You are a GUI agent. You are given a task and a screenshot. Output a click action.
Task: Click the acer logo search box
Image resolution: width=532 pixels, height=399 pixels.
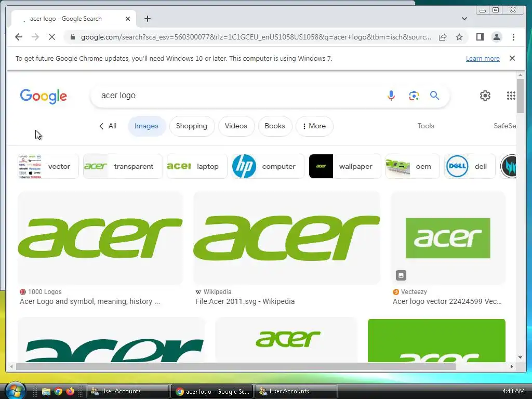pyautogui.click(x=237, y=96)
